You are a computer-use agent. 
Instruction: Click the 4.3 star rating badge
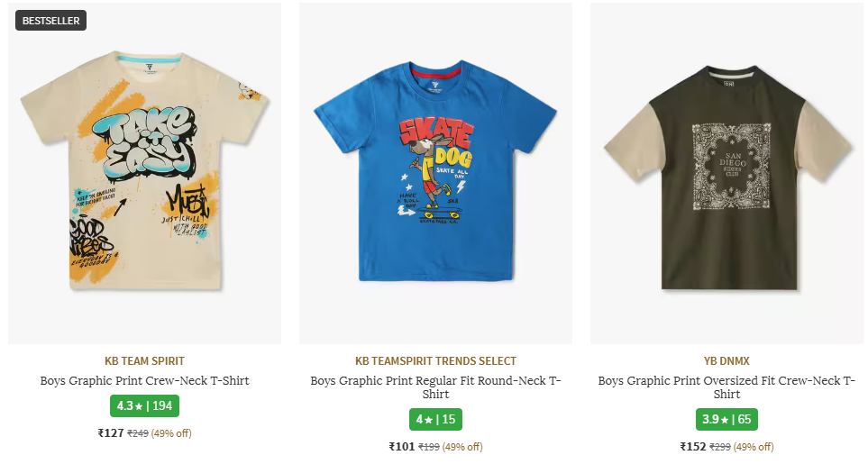(144, 406)
